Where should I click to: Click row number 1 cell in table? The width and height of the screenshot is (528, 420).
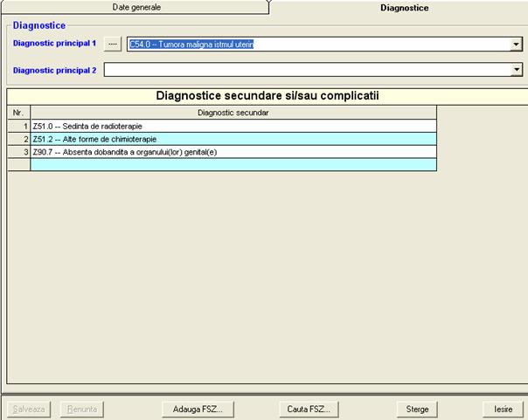point(18,126)
